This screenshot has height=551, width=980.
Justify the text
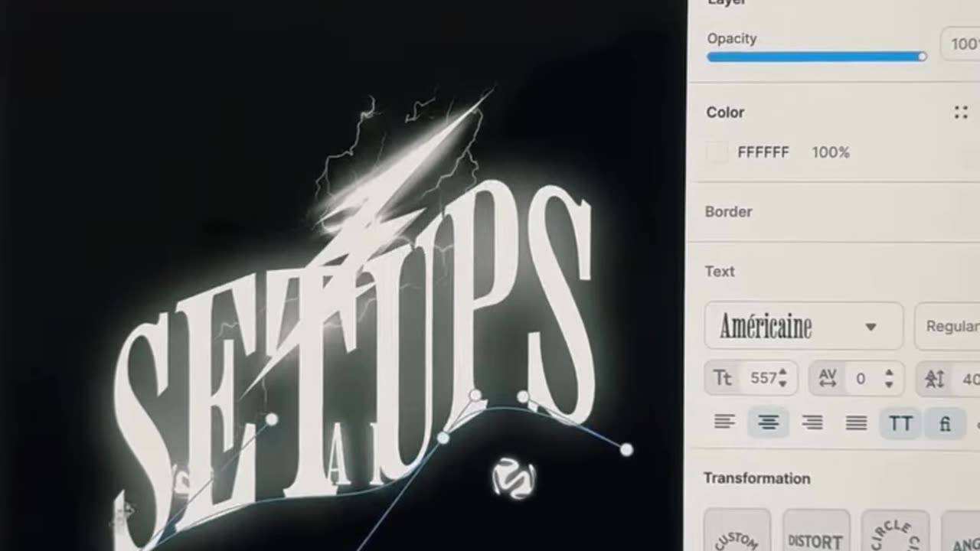[x=856, y=422]
